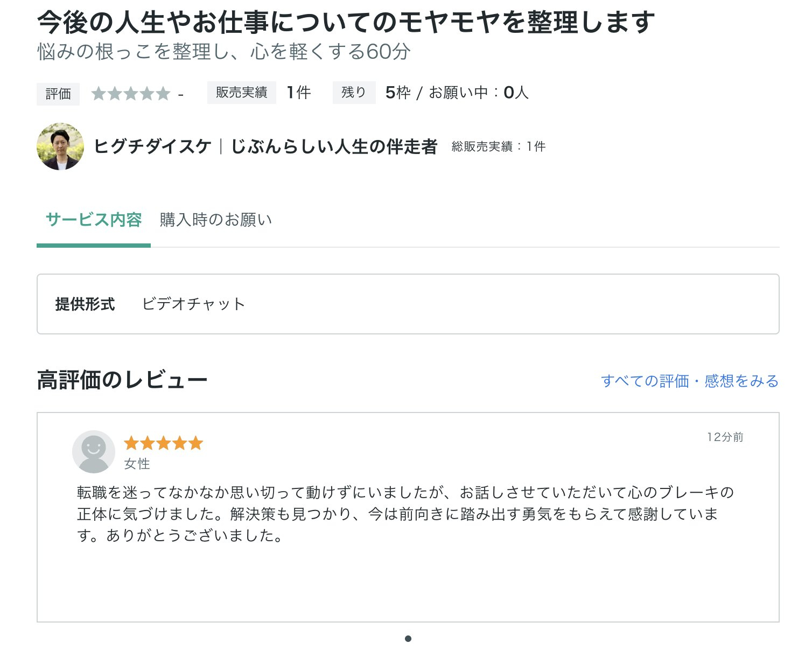Switch to the サービス内容 tab
812x657 pixels.
(x=94, y=220)
